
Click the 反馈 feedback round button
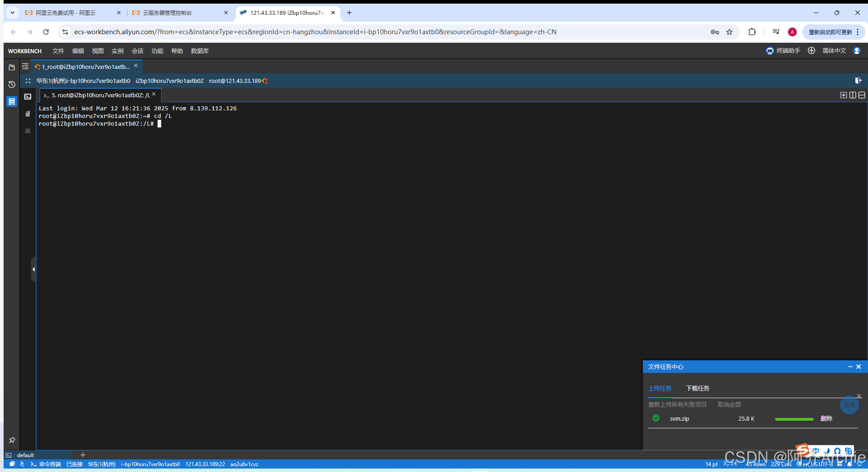tap(849, 405)
